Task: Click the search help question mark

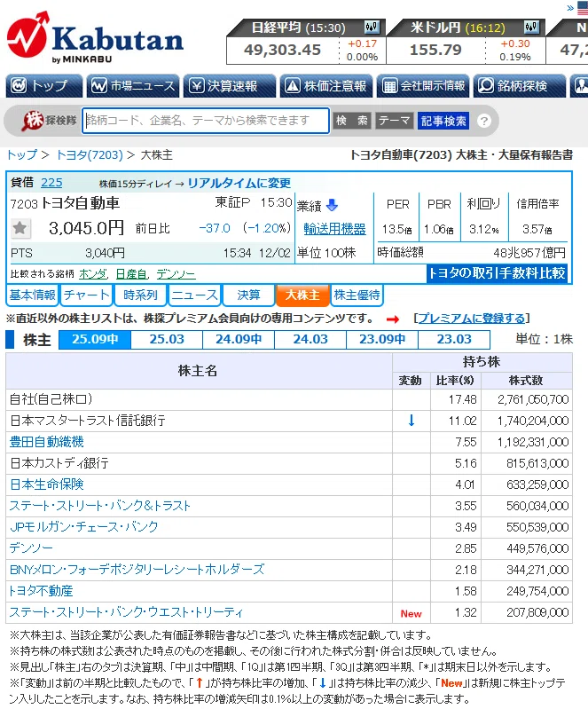Action: click(484, 121)
